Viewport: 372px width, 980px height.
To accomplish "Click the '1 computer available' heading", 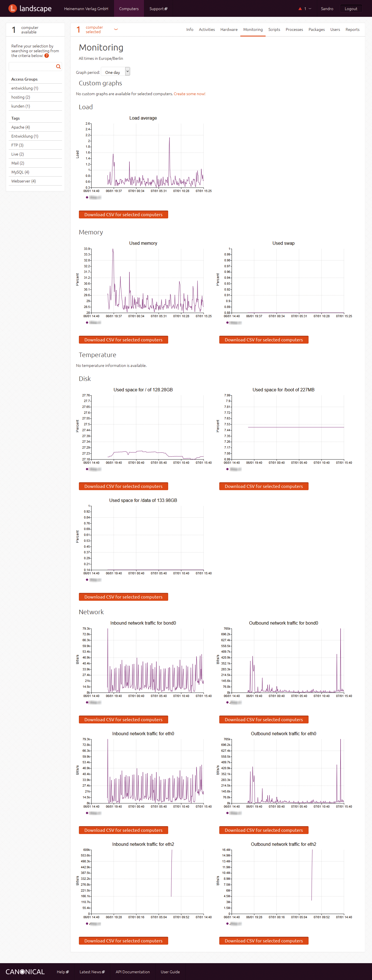I will click(x=25, y=30).
